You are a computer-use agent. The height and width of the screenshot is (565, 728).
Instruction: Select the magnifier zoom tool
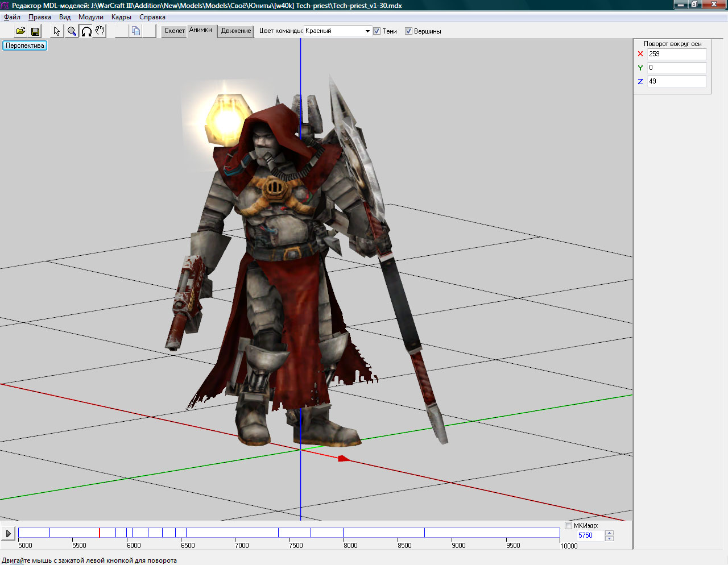pyautogui.click(x=72, y=31)
